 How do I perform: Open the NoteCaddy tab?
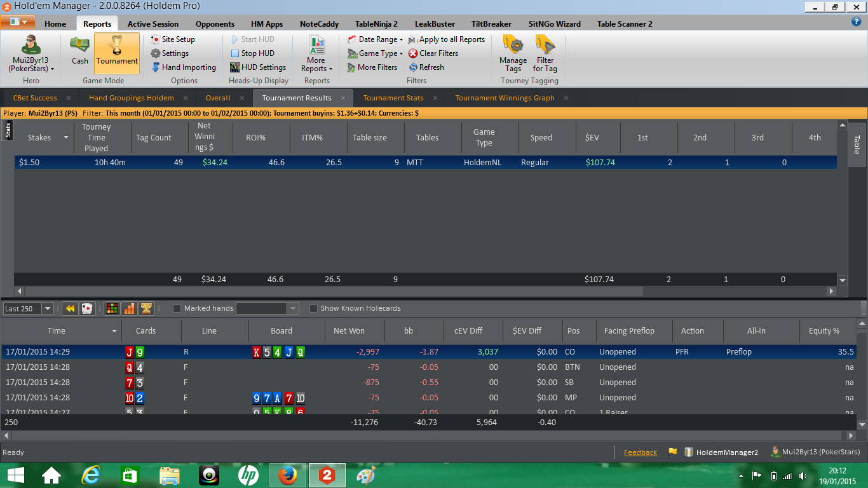(x=320, y=24)
